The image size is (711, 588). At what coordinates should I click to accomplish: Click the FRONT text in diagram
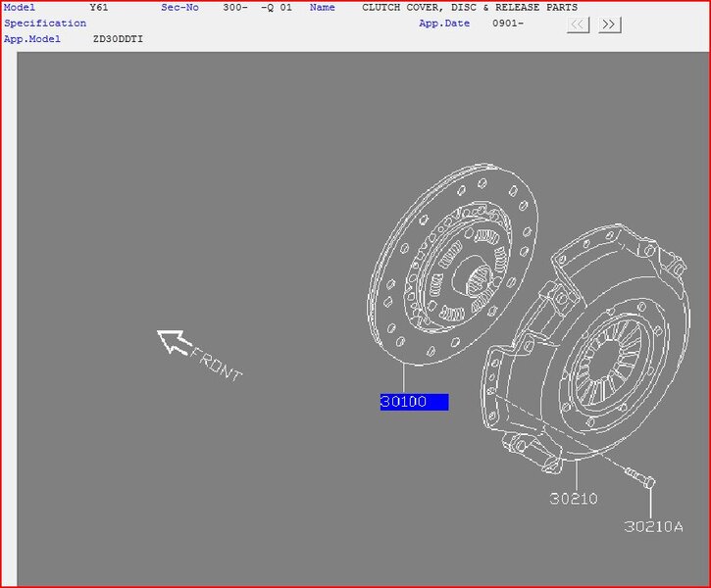[216, 364]
